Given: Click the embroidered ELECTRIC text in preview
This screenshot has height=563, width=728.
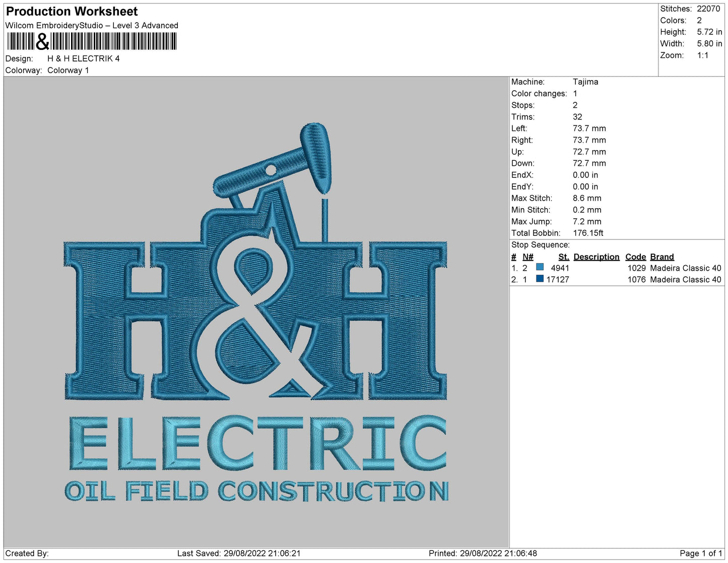Looking at the screenshot, I should click(x=257, y=444).
